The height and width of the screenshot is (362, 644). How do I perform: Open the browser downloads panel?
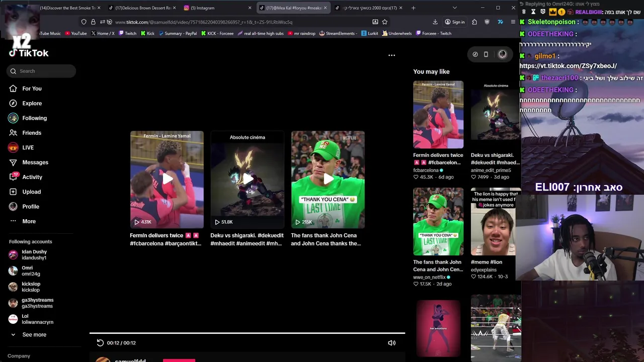[x=435, y=22]
